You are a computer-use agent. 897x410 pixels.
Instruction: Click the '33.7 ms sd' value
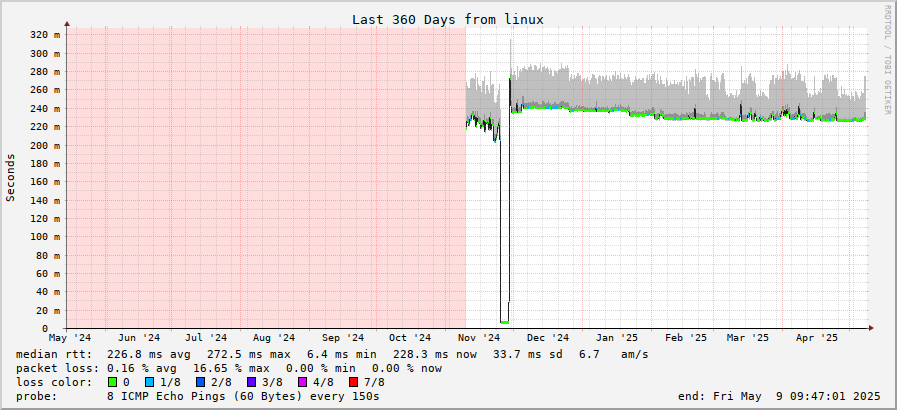527,355
